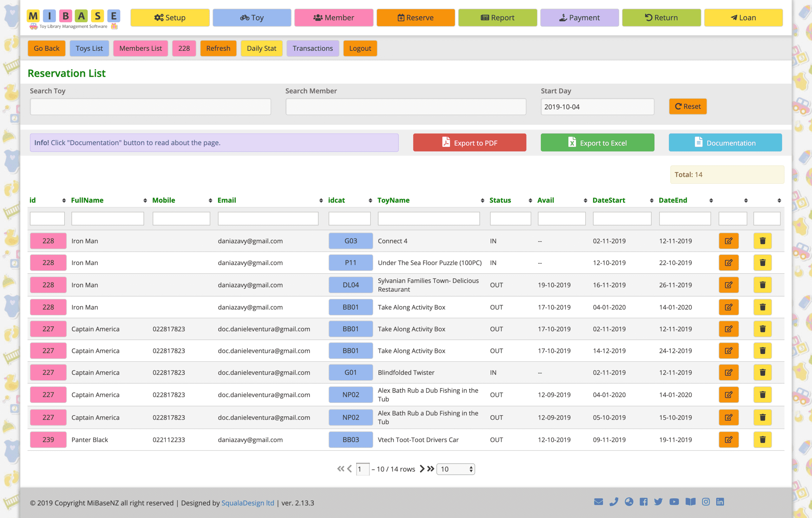Open the Toy menu

[252, 17]
